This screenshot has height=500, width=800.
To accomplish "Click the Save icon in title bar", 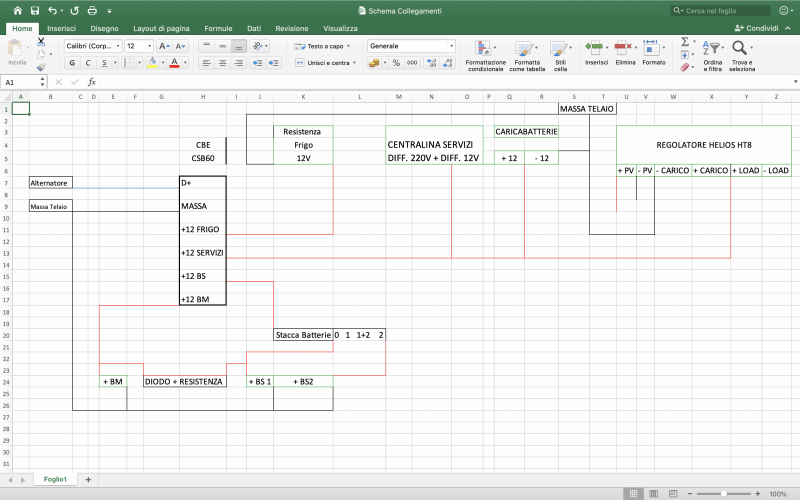I will (x=33, y=10).
